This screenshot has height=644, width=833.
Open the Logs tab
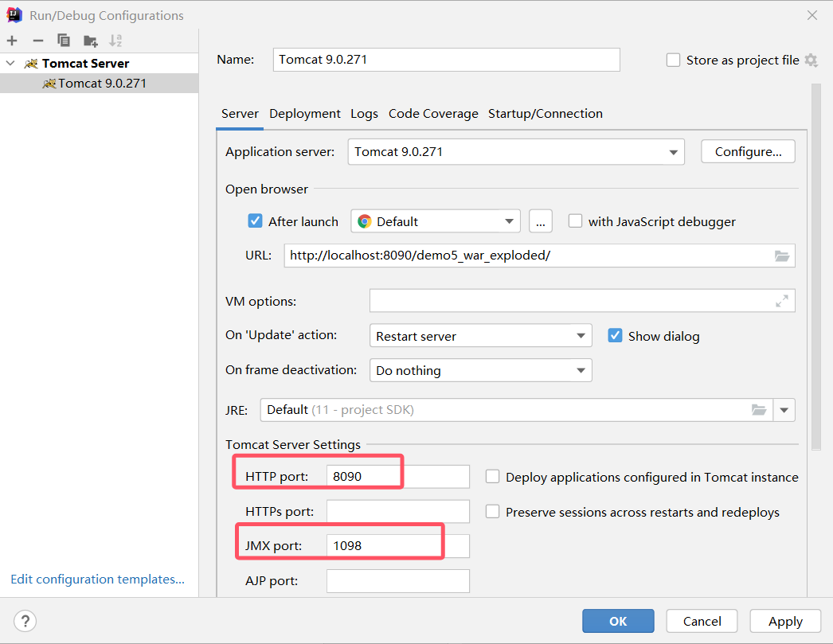pos(365,114)
